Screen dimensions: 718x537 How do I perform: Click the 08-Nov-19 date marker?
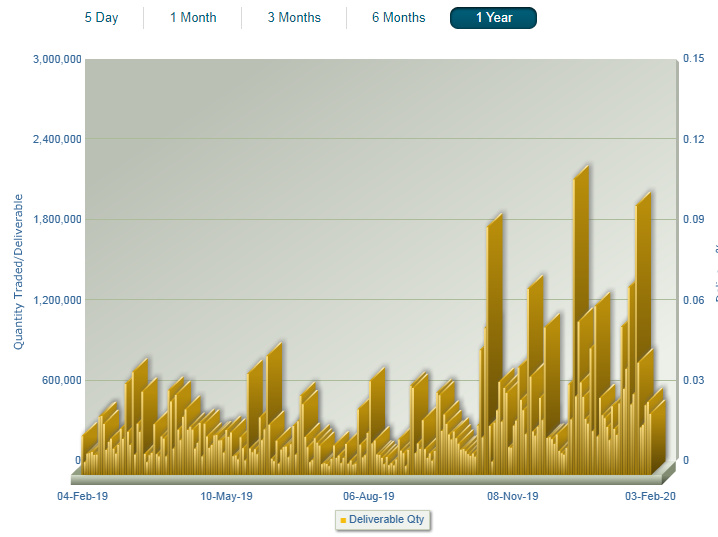513,496
